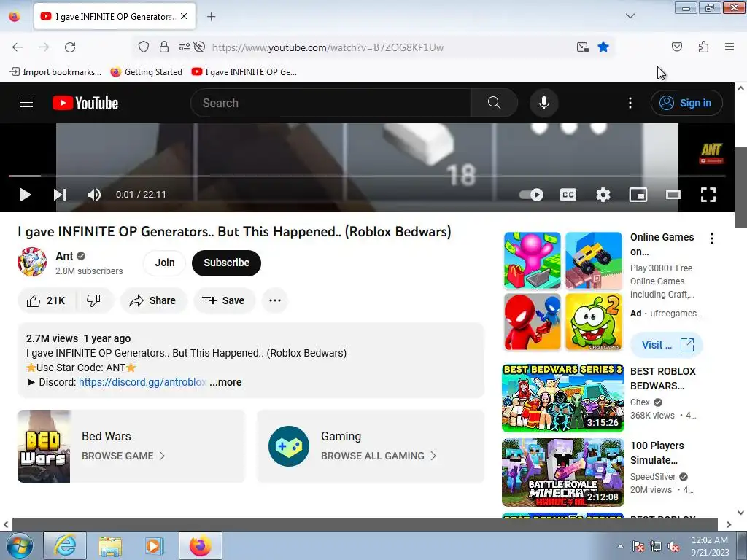Click the Join button
Screen dimensions: 747x560
click(164, 262)
